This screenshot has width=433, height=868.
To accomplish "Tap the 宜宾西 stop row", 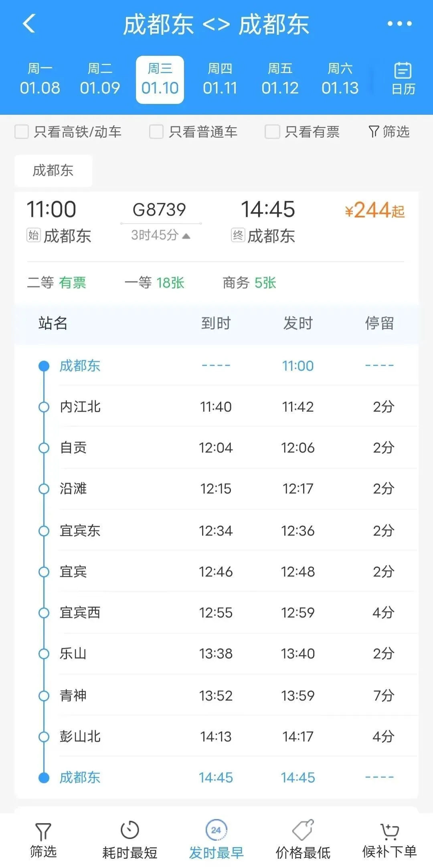I will (216, 612).
